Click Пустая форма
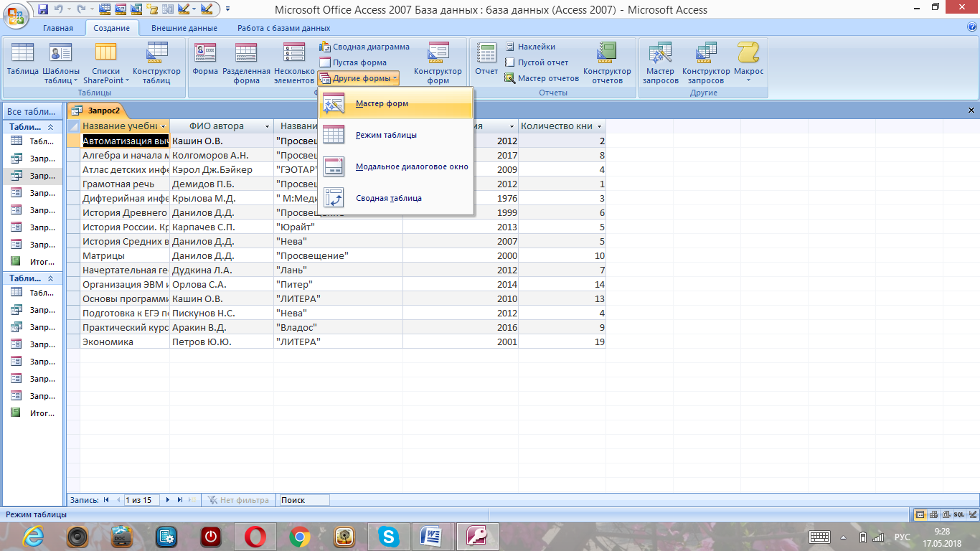Viewport: 980px width, 551px height. coord(353,62)
